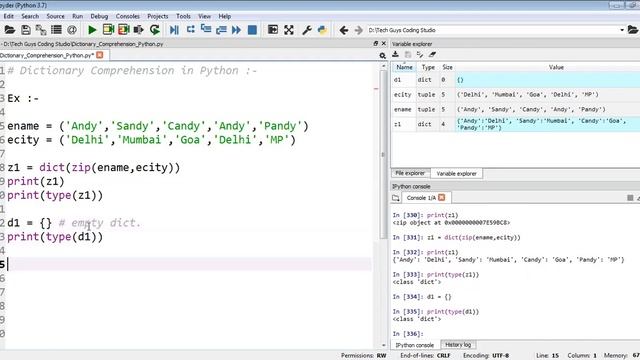Select the z1 variable row
The height and width of the screenshot is (360, 640).
coord(516,124)
